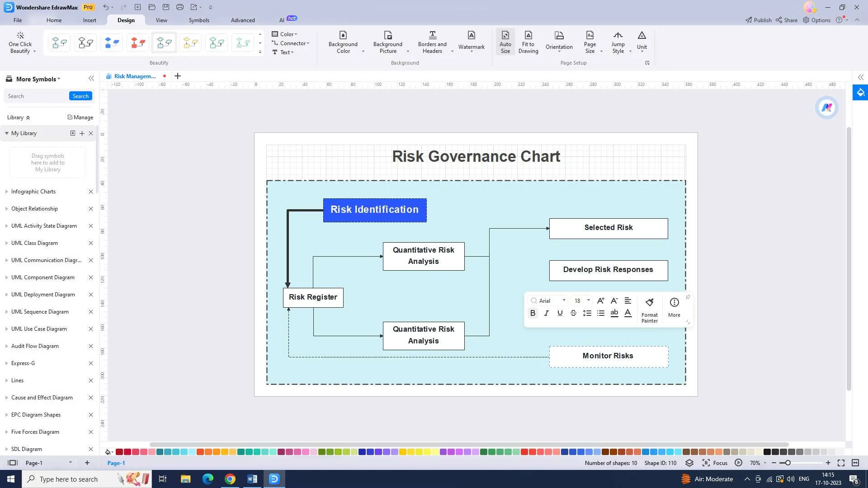This screenshot has height=488, width=868.
Task: Click the Search button in library panel
Action: click(x=80, y=95)
